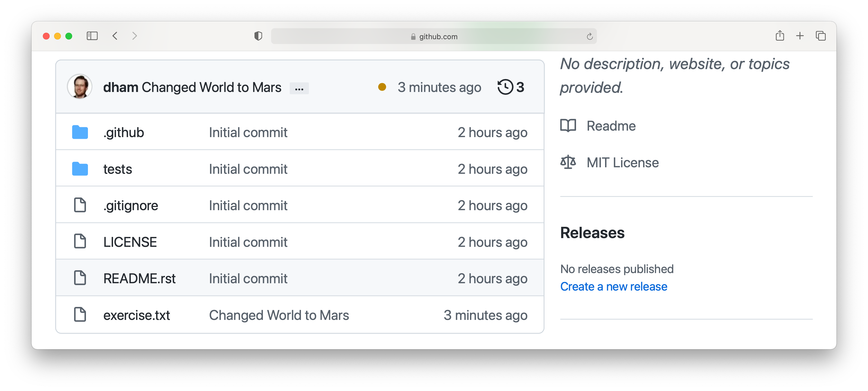This screenshot has height=391, width=868.
Task: Expand the tests folder
Action: pos(117,168)
